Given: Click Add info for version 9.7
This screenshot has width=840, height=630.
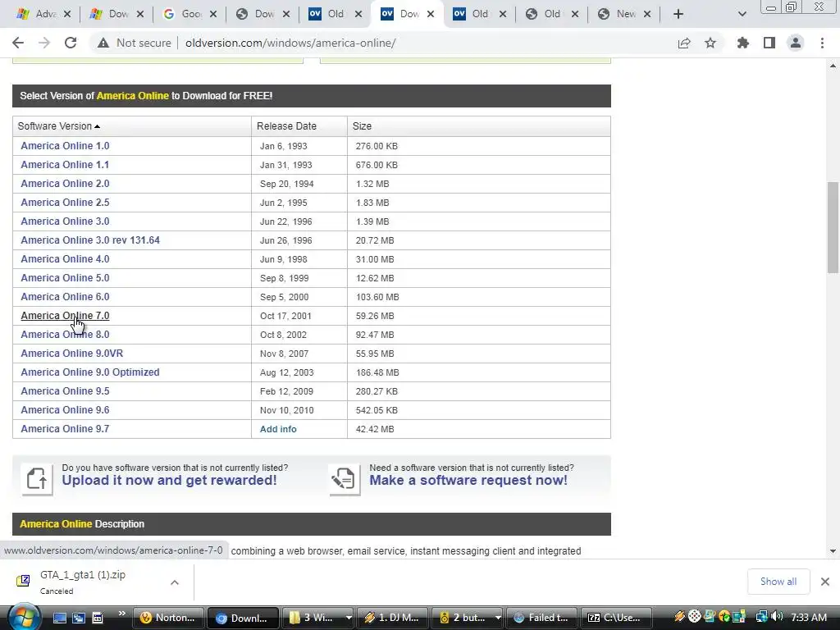Looking at the screenshot, I should 278,429.
